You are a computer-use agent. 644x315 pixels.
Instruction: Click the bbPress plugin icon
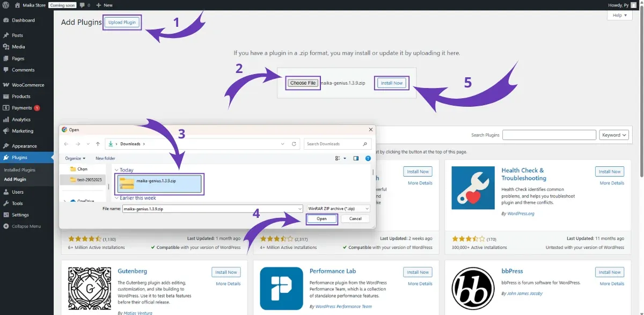click(473, 288)
